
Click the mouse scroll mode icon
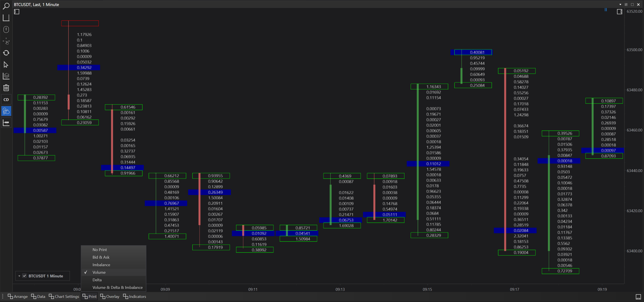tap(6, 30)
